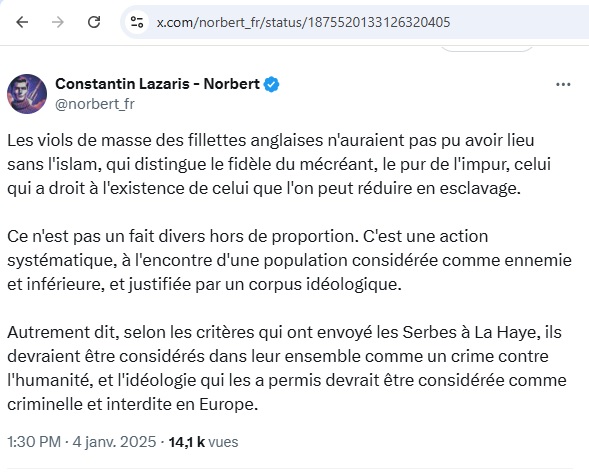The image size is (589, 472).
Task: Click the 1:30 PM timestamp
Action: pos(34,442)
